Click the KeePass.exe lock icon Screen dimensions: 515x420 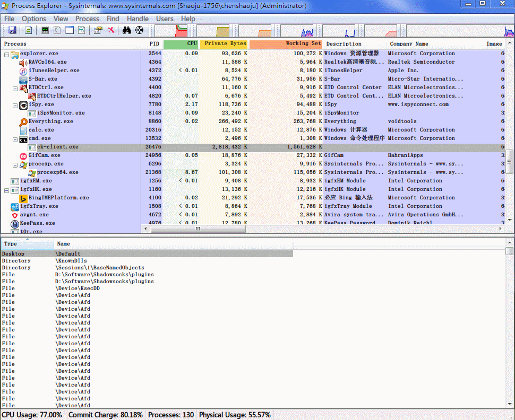[15, 224]
